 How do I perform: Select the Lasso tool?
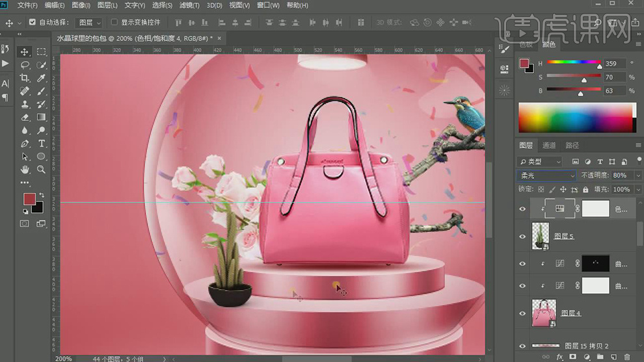25,65
